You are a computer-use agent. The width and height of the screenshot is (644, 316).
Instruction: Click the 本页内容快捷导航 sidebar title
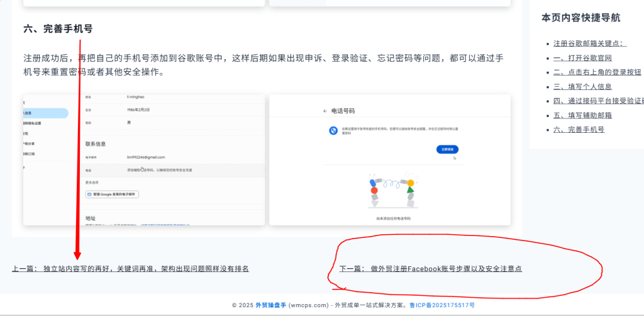[580, 18]
